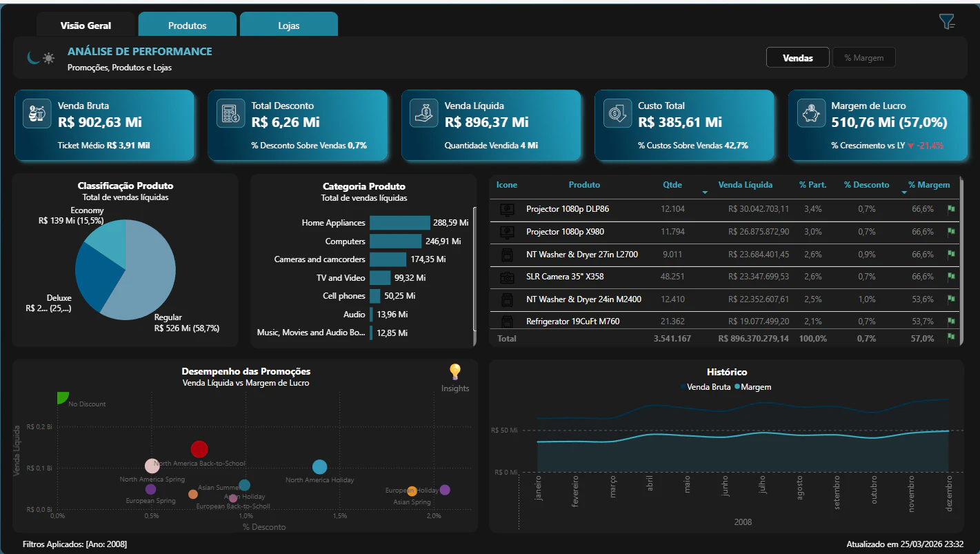This screenshot has width=980, height=554.
Task: Click the green flag for Projector 1080p DLP86
Action: point(950,208)
